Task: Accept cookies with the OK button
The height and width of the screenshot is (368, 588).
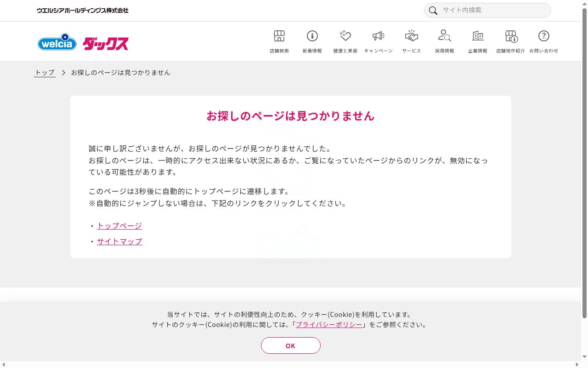Action: click(x=291, y=345)
